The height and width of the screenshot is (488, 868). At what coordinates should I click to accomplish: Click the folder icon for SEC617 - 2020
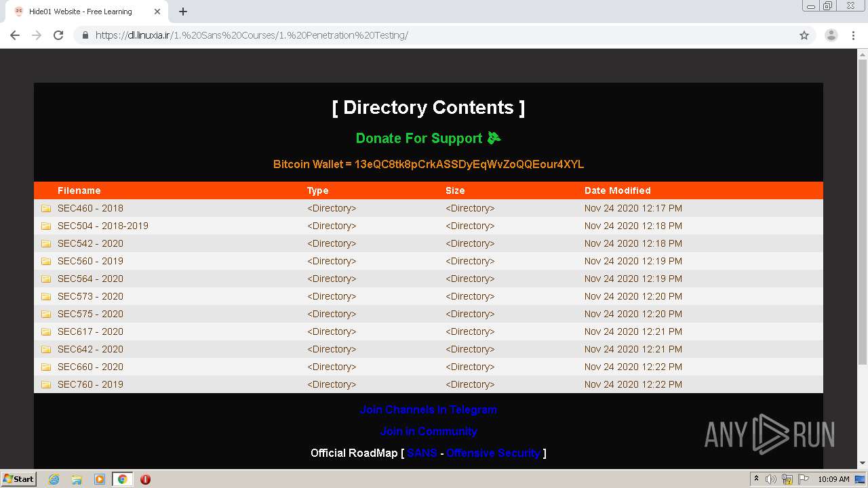(46, 331)
